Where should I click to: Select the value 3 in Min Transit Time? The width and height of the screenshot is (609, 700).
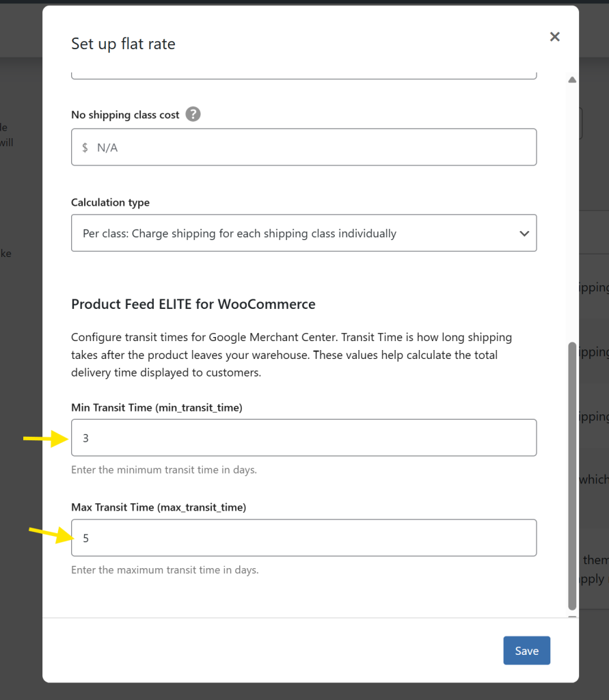[x=85, y=437]
